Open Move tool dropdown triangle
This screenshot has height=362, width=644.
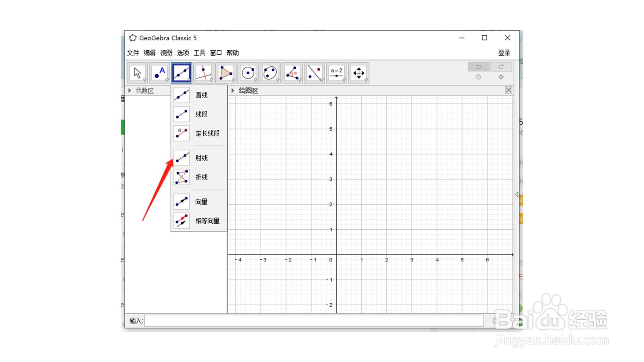click(145, 80)
